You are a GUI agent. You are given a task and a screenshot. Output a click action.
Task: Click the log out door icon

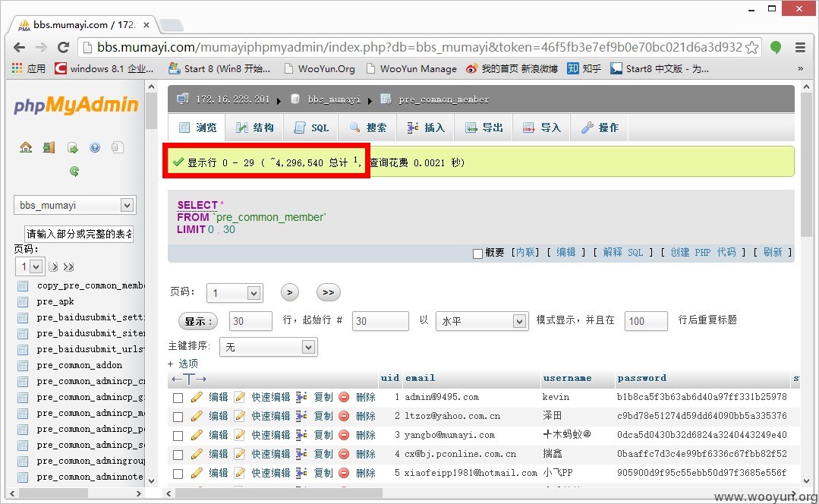coord(49,148)
